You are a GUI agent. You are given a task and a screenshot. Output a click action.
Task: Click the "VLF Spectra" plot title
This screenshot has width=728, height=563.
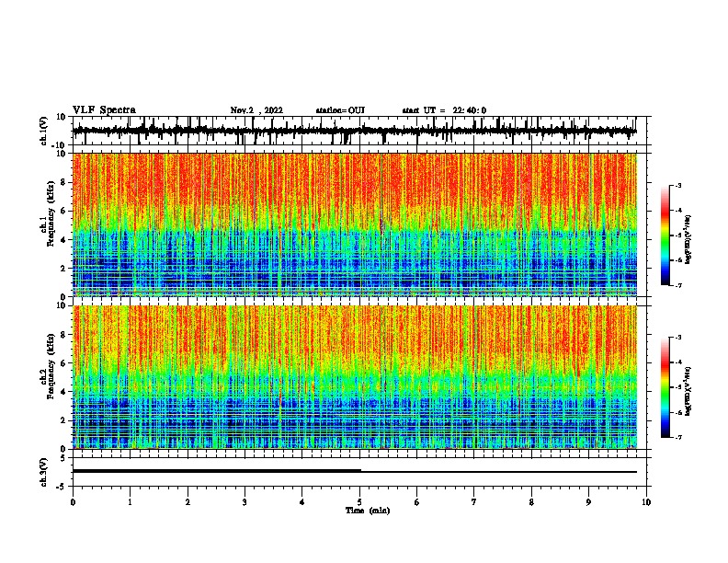104,110
